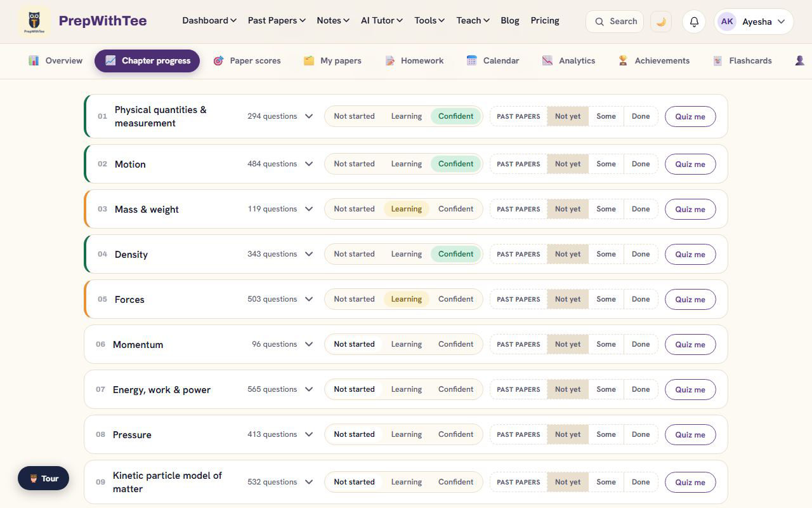
Task: Start the Tour button
Action: [x=43, y=478]
